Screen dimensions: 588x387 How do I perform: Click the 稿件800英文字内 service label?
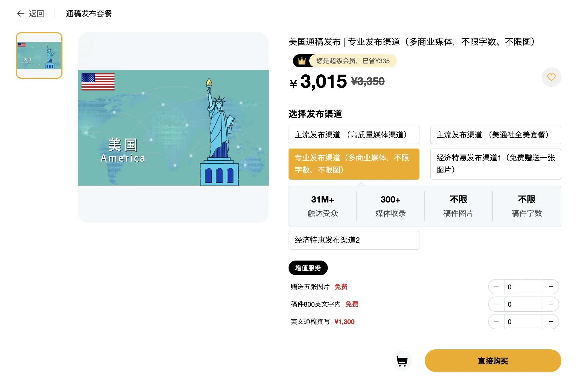click(x=316, y=304)
